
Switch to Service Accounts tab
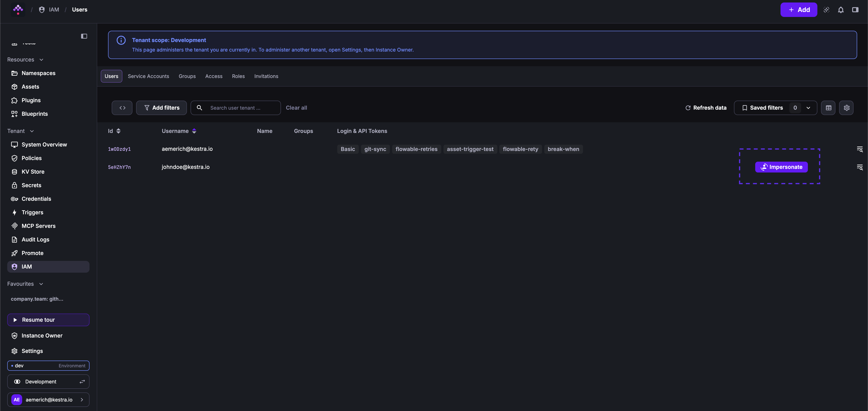coord(148,76)
